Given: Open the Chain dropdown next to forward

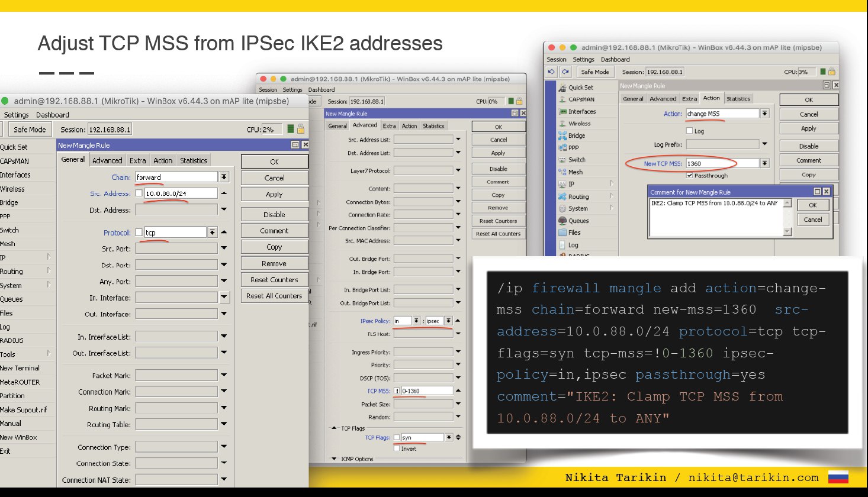Looking at the screenshot, I should pos(224,177).
